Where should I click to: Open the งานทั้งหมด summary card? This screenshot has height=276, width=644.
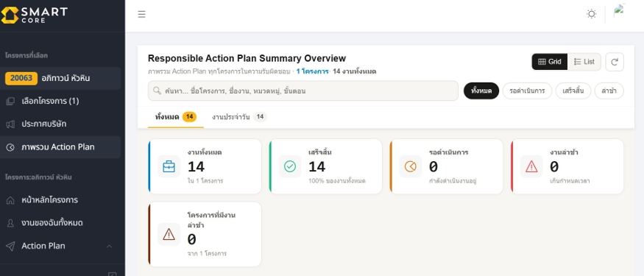click(x=205, y=166)
